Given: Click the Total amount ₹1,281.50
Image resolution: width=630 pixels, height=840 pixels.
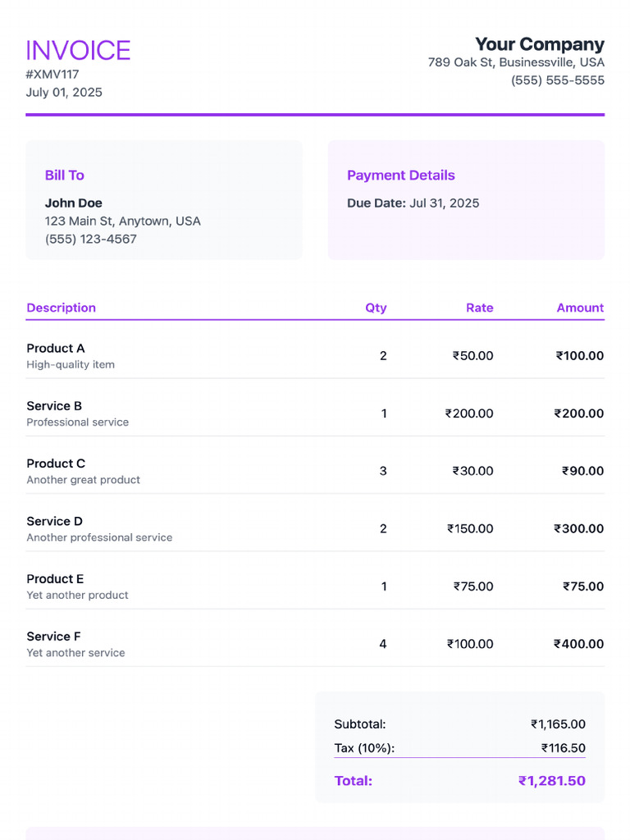Looking at the screenshot, I should click(551, 781).
